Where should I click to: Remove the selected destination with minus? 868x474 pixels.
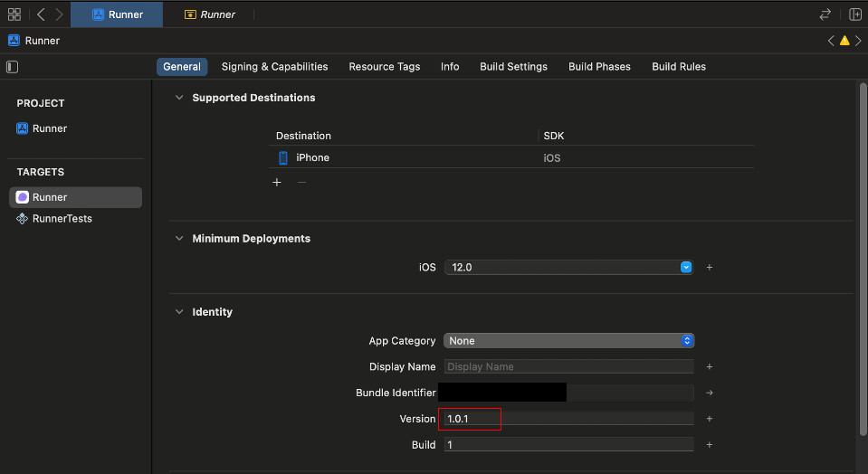301,182
